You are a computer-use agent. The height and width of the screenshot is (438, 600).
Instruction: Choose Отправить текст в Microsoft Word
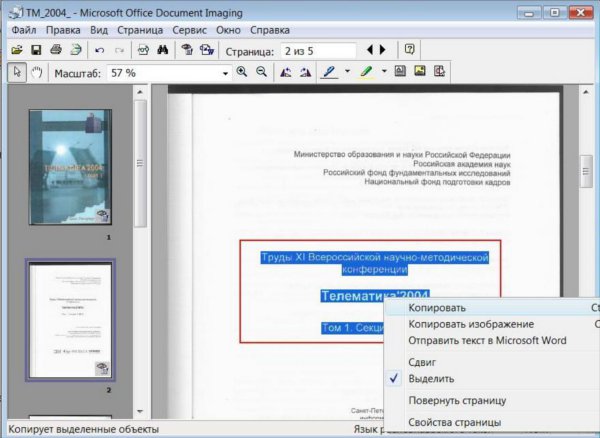pos(493,340)
